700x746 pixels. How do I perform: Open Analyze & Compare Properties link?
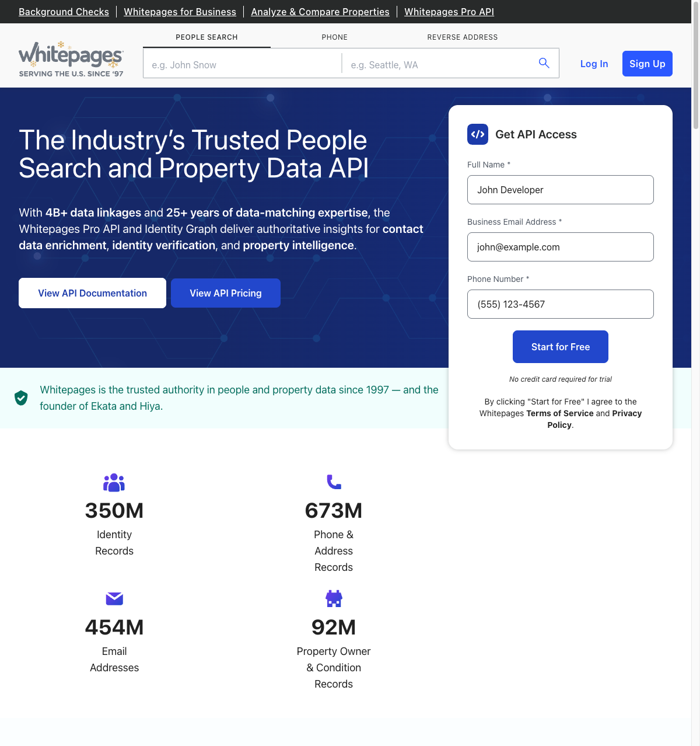pos(320,12)
